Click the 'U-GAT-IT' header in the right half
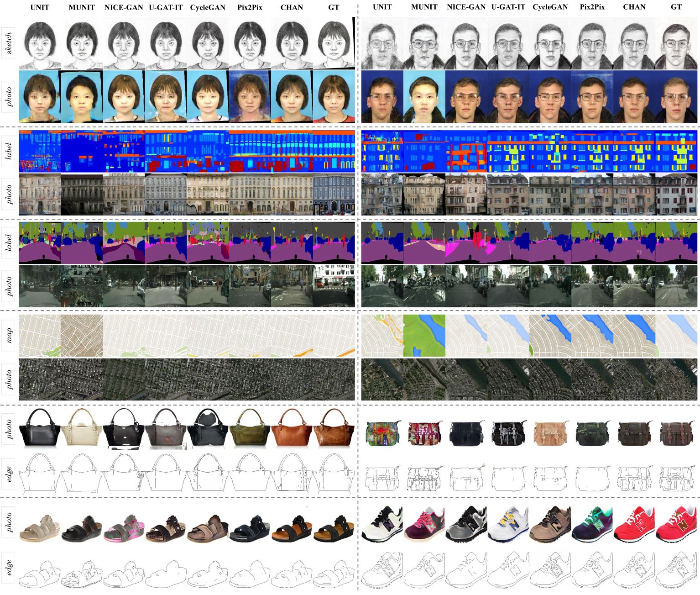 coord(508,7)
